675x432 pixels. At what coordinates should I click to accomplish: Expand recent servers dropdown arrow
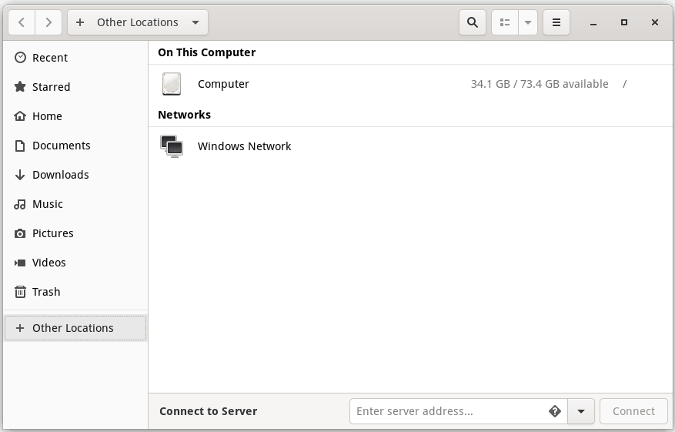click(x=582, y=411)
